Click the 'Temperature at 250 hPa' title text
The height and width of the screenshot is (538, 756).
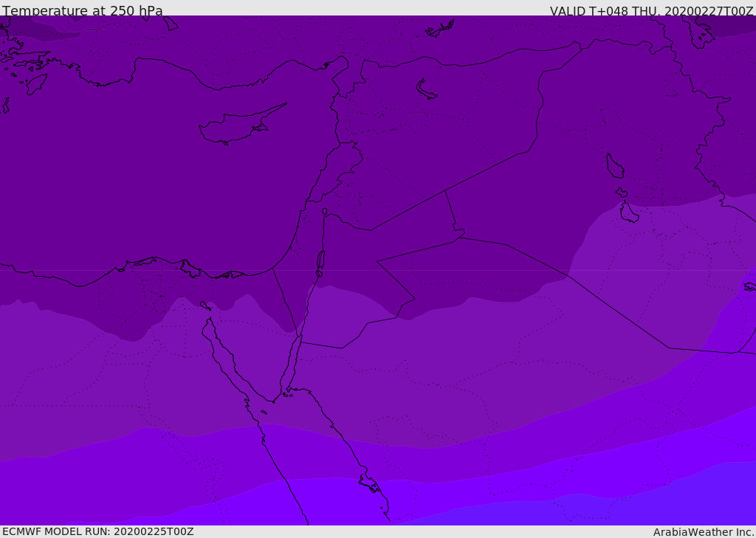83,10
